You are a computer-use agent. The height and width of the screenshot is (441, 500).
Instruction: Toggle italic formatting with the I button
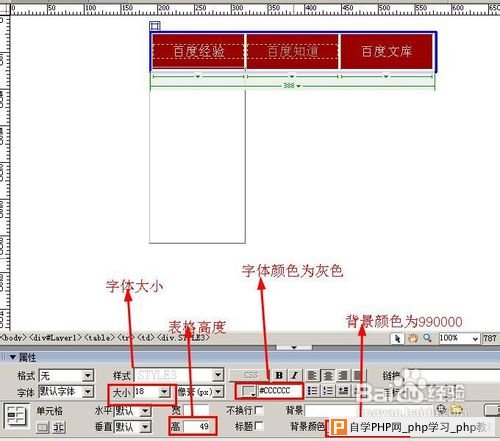[x=294, y=375]
